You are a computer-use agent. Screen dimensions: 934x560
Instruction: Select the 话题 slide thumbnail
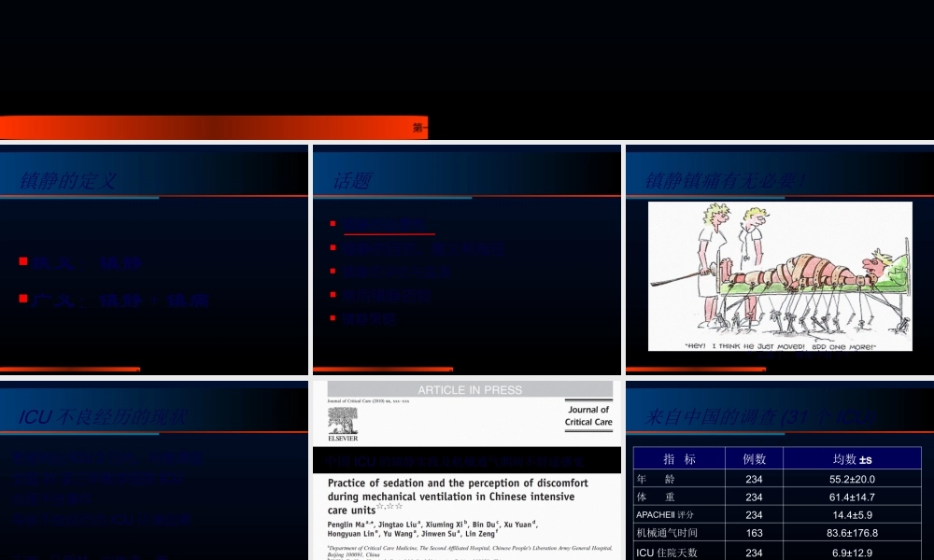[466, 259]
